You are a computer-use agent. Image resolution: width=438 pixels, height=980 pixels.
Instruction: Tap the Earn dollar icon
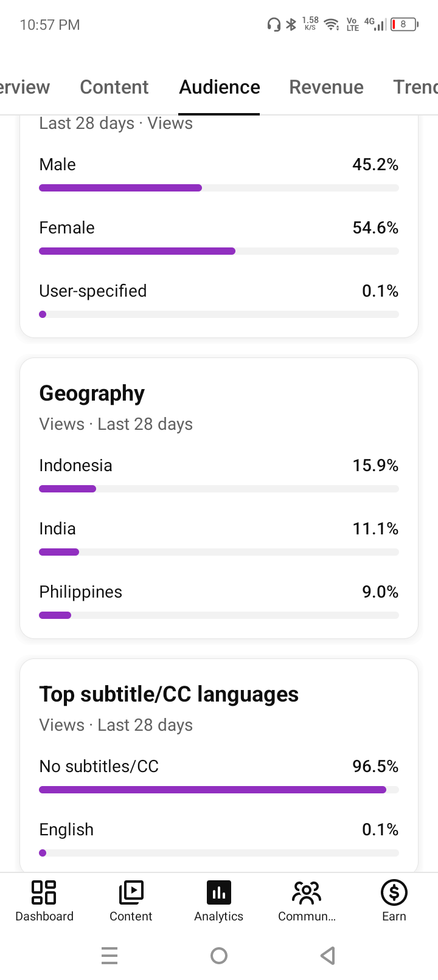[394, 892]
